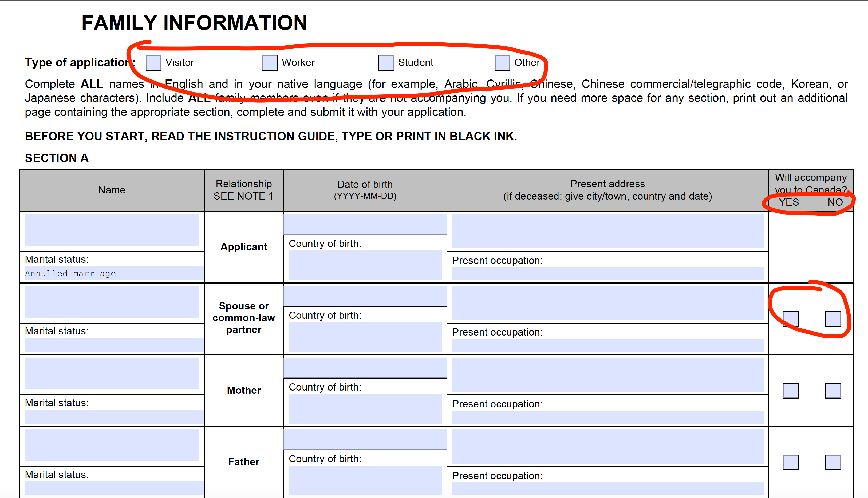The height and width of the screenshot is (498, 868).
Task: Tick YES checkbox for Father row
Action: (791, 463)
